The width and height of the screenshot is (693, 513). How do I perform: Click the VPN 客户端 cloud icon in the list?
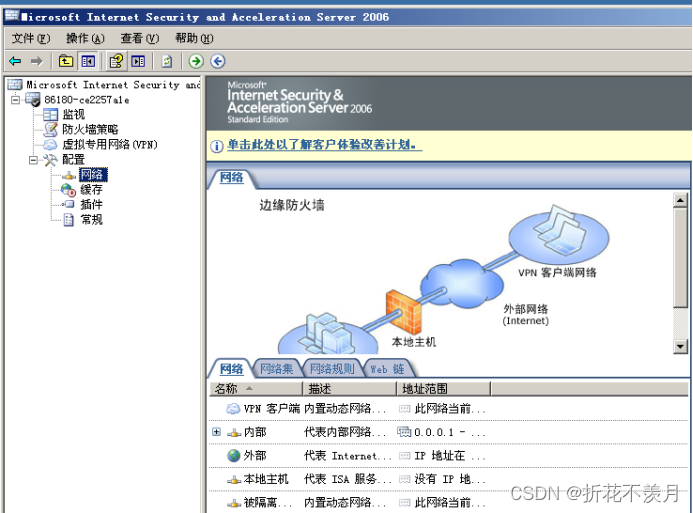coord(233,409)
